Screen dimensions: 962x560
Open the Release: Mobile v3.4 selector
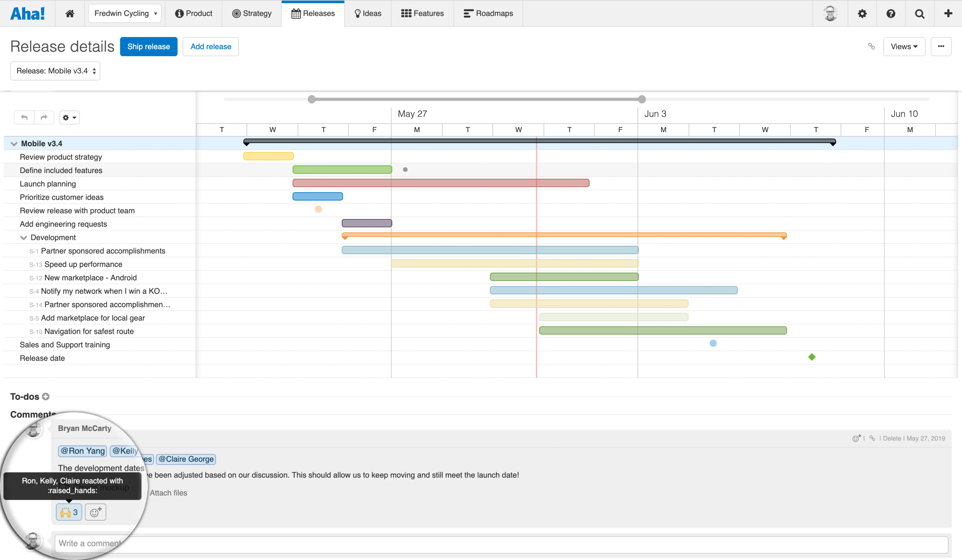[x=55, y=71]
